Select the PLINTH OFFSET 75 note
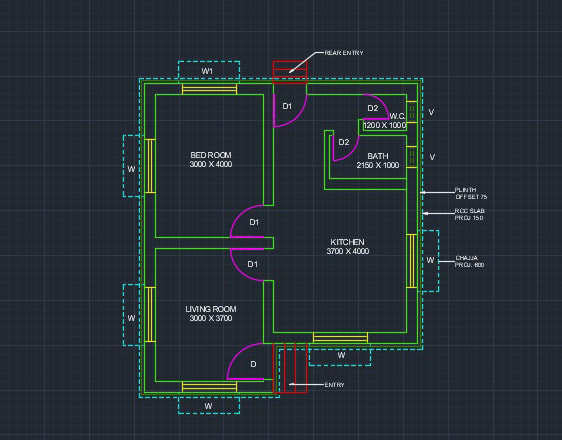 (x=471, y=193)
